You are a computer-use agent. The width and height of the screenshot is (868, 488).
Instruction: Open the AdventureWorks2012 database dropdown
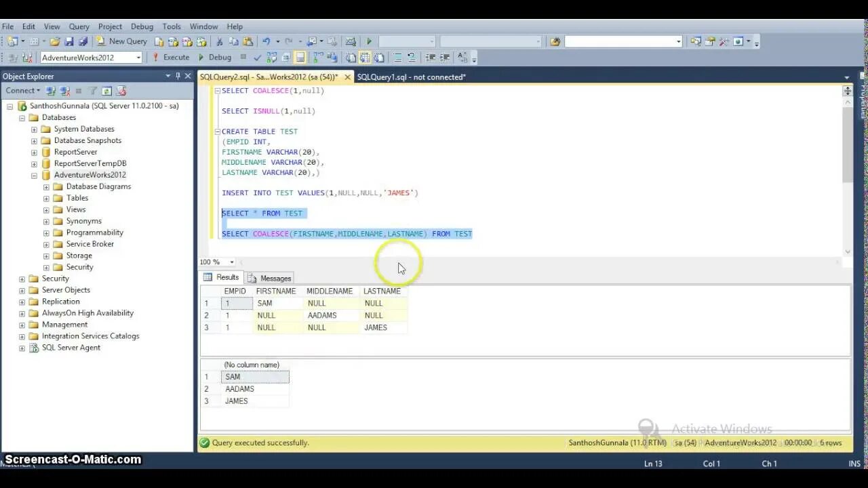138,58
